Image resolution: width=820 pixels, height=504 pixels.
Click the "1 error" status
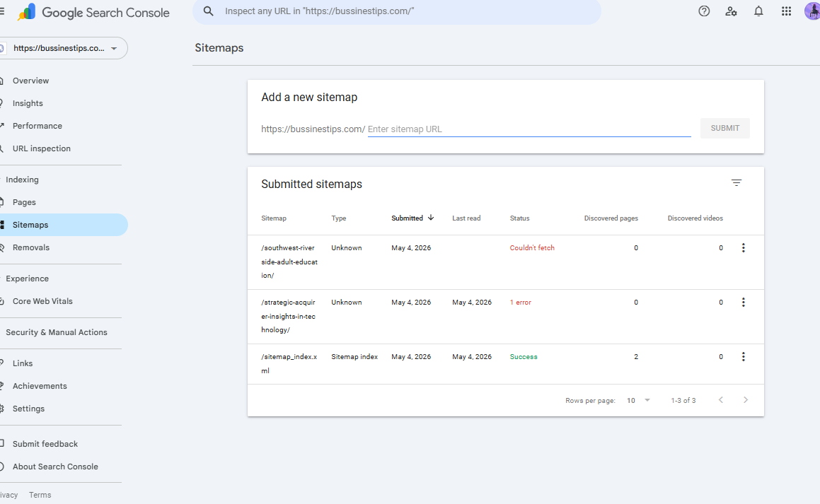[x=520, y=303]
